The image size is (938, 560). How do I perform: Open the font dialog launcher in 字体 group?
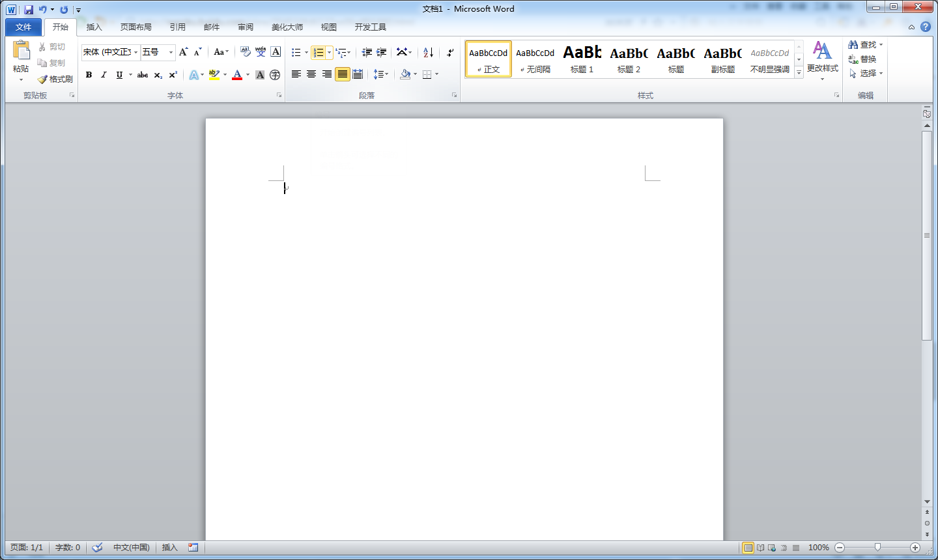point(279,95)
